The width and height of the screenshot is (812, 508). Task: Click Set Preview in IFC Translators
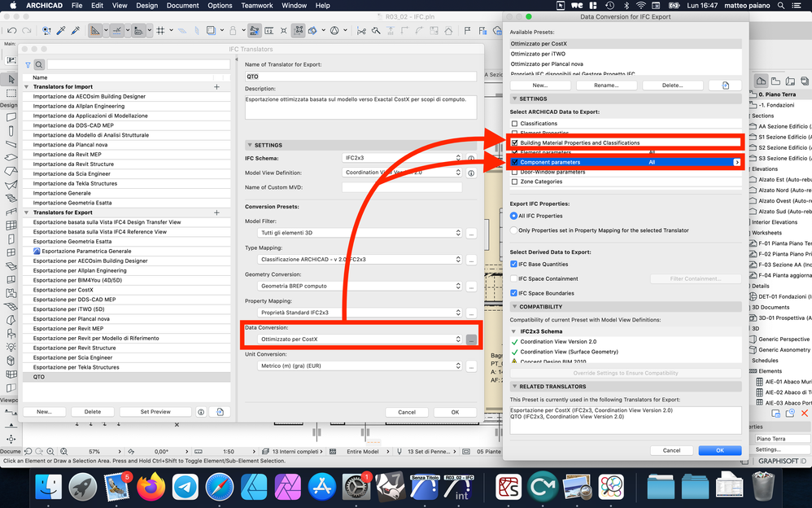155,412
